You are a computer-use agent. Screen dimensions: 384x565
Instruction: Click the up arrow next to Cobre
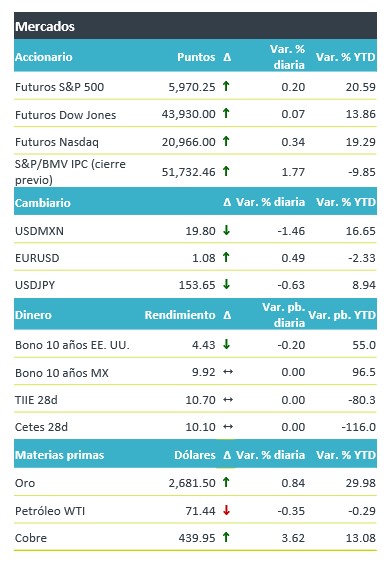[226, 537]
